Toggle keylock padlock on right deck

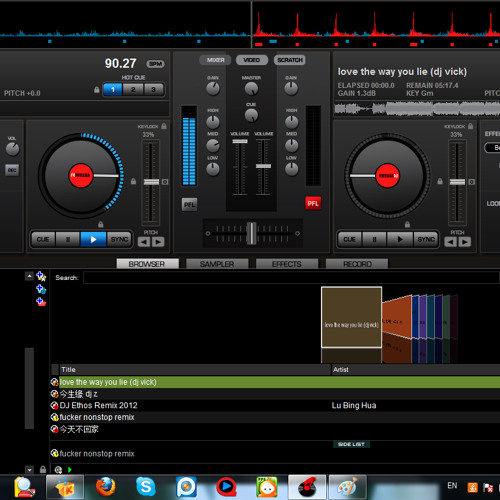470,126
